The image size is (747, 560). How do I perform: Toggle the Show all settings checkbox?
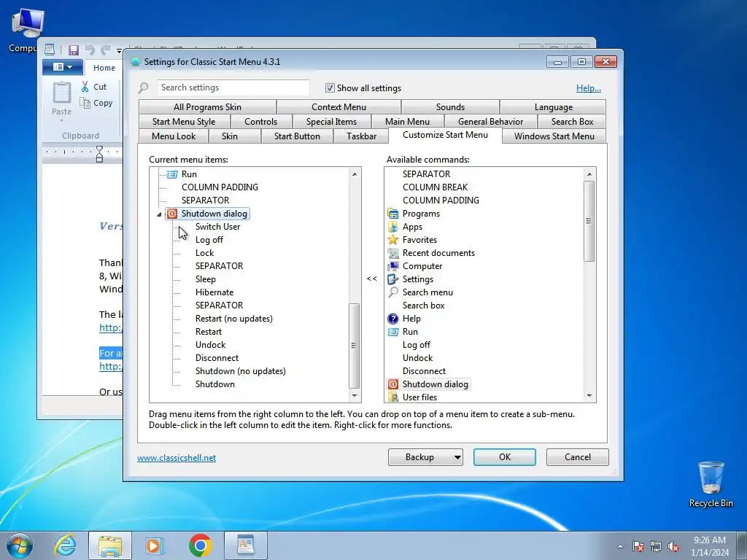(x=330, y=87)
